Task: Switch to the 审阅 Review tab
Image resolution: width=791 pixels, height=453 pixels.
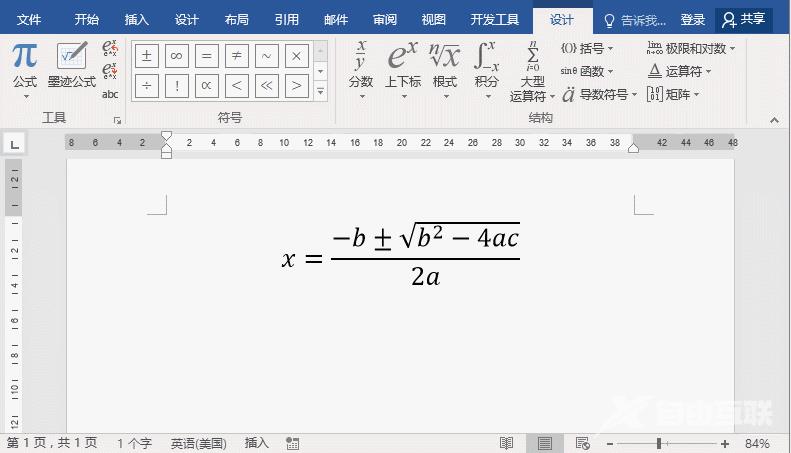Action: (x=384, y=19)
